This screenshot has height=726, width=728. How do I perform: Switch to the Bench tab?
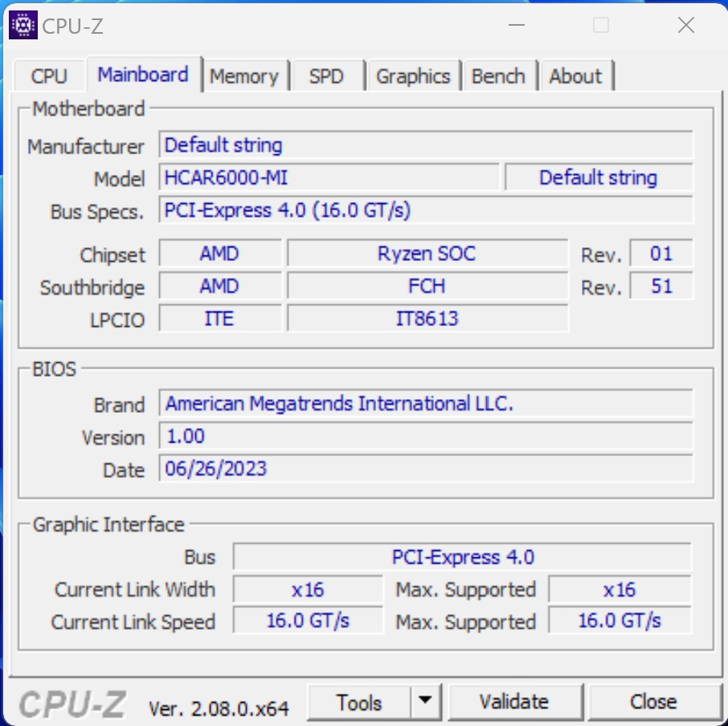499,75
